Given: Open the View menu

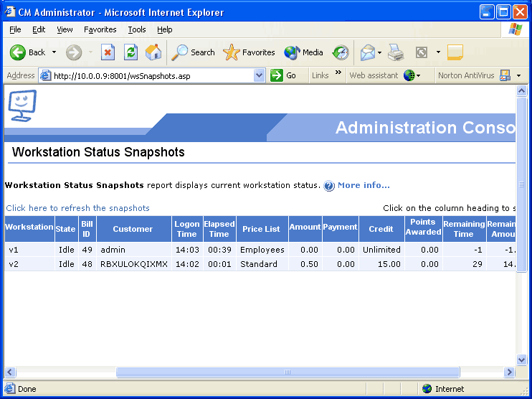Looking at the screenshot, I should point(65,29).
